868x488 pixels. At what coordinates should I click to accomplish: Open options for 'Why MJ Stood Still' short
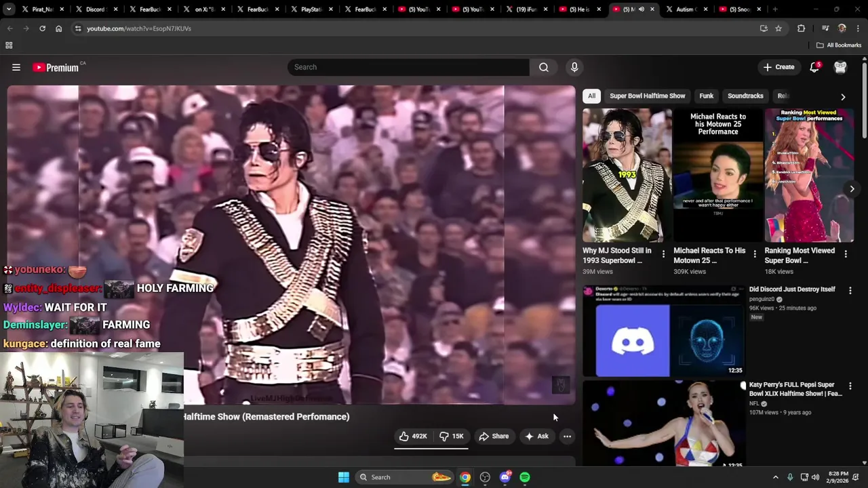pyautogui.click(x=663, y=254)
